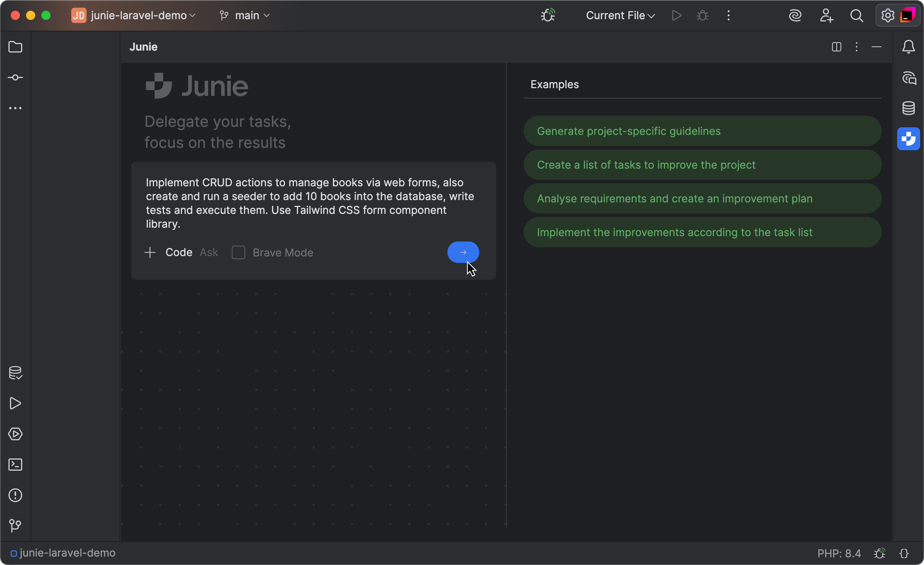The height and width of the screenshot is (565, 924).
Task: Open the Problems tool window
Action: 15,495
